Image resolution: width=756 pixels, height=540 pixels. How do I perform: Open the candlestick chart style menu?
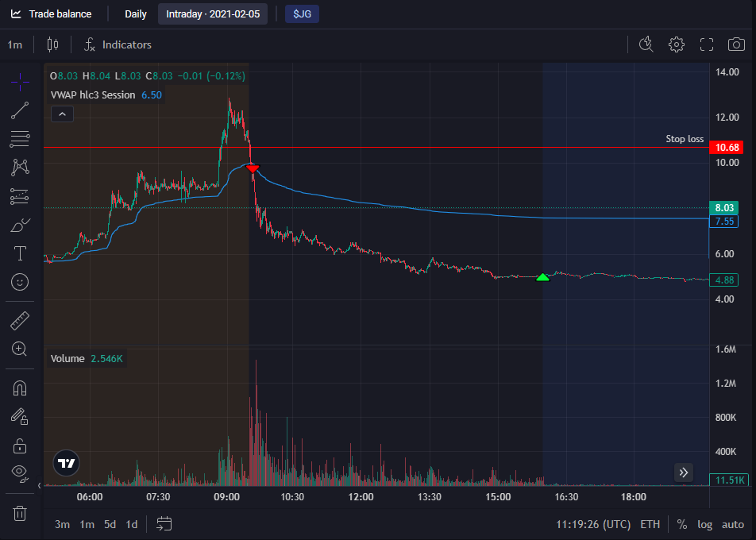click(52, 44)
